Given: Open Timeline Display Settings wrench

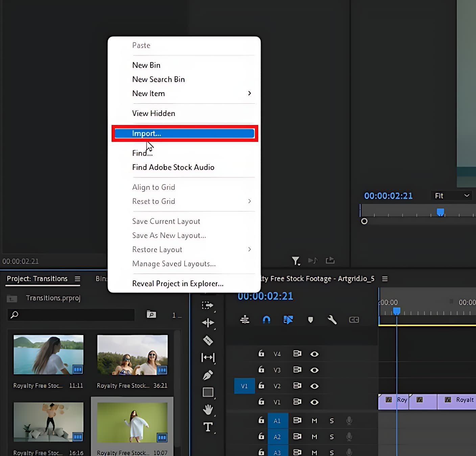Looking at the screenshot, I should coord(332,320).
